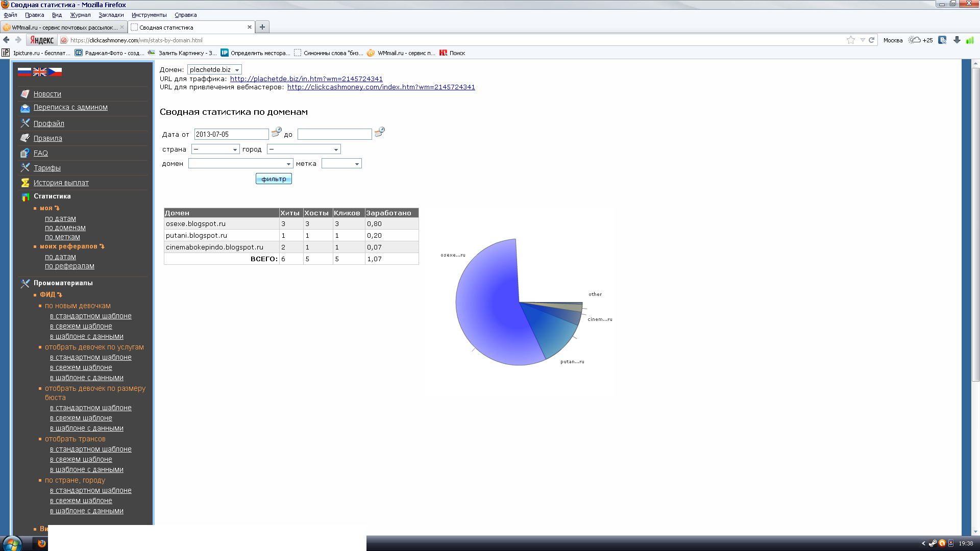Switch language with the British flag icon
The width and height of the screenshot is (980, 551).
(x=39, y=72)
